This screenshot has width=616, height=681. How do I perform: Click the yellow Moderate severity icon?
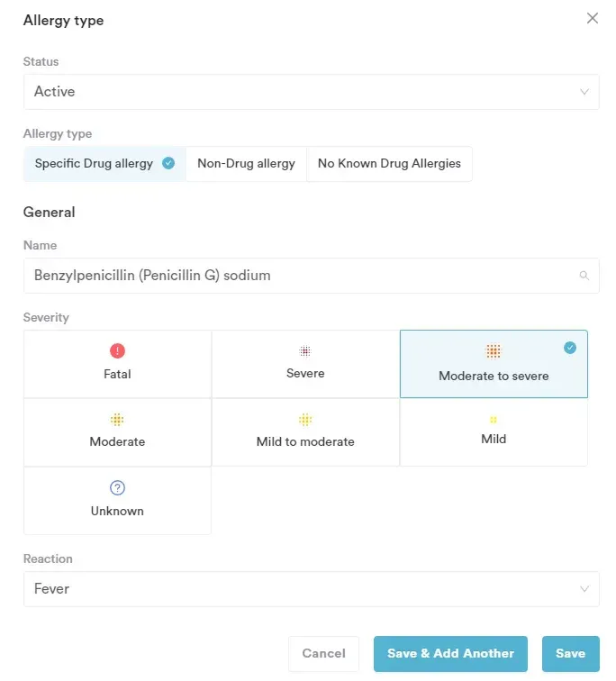click(117, 420)
